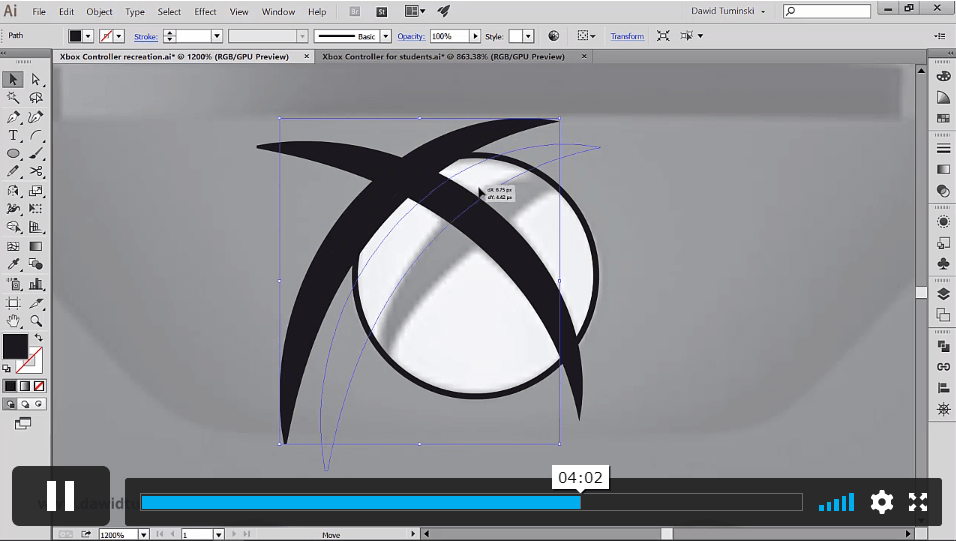The width and height of the screenshot is (956, 541).
Task: Expand the opacity slider arrow
Action: tap(475, 37)
